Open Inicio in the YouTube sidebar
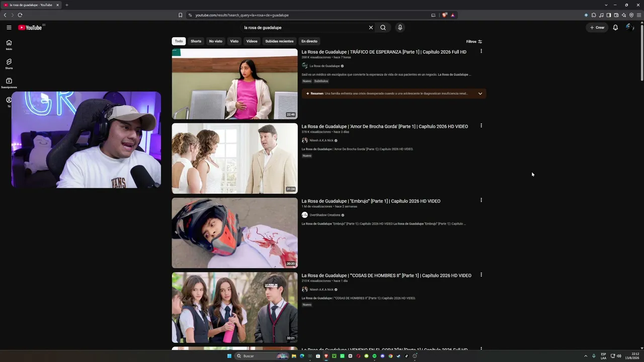The height and width of the screenshot is (362, 644). coord(9,45)
